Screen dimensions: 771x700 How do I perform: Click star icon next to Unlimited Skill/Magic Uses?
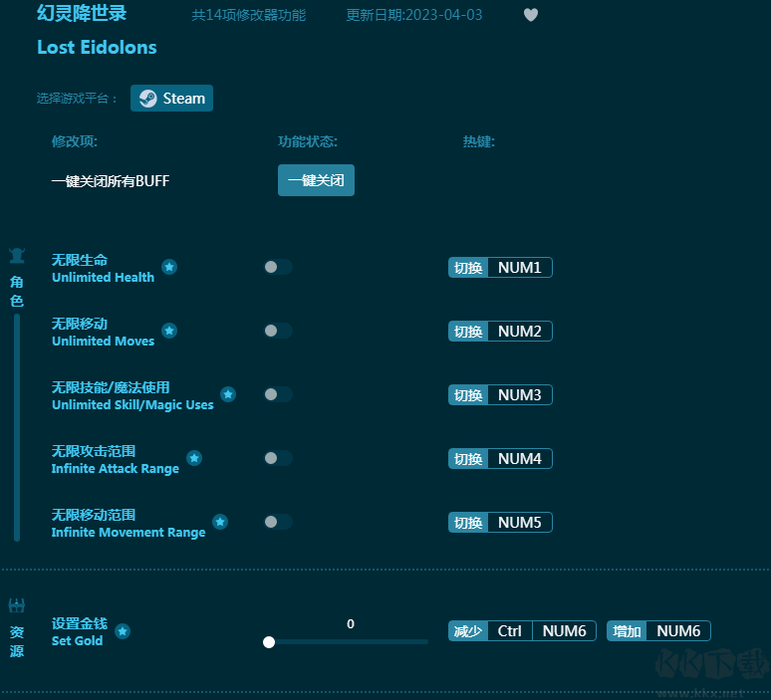click(228, 394)
